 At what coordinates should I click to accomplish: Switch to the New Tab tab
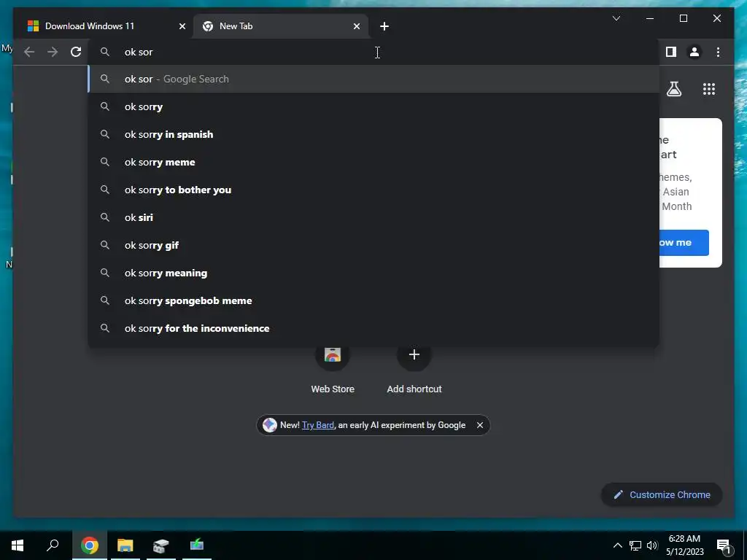(281, 26)
